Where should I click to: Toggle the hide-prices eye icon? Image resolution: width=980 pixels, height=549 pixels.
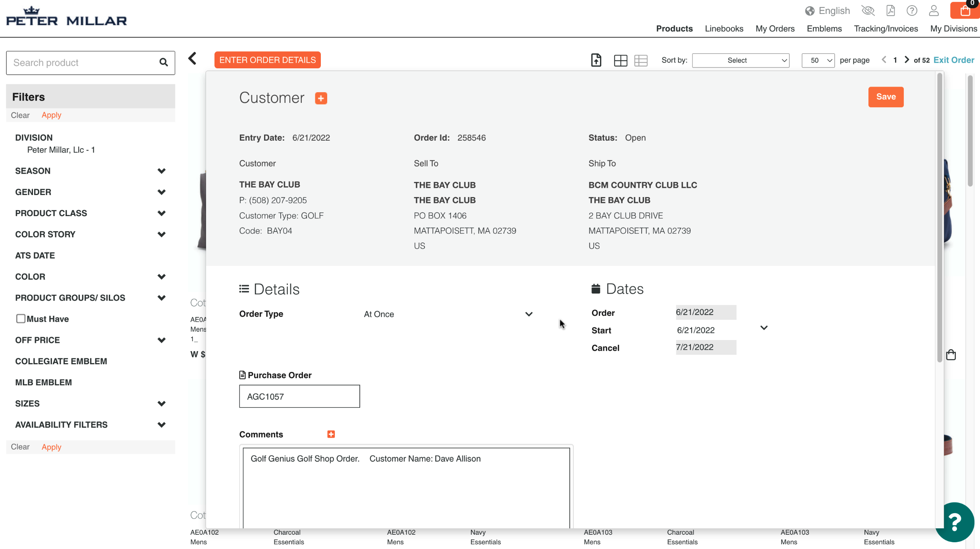[x=868, y=11]
